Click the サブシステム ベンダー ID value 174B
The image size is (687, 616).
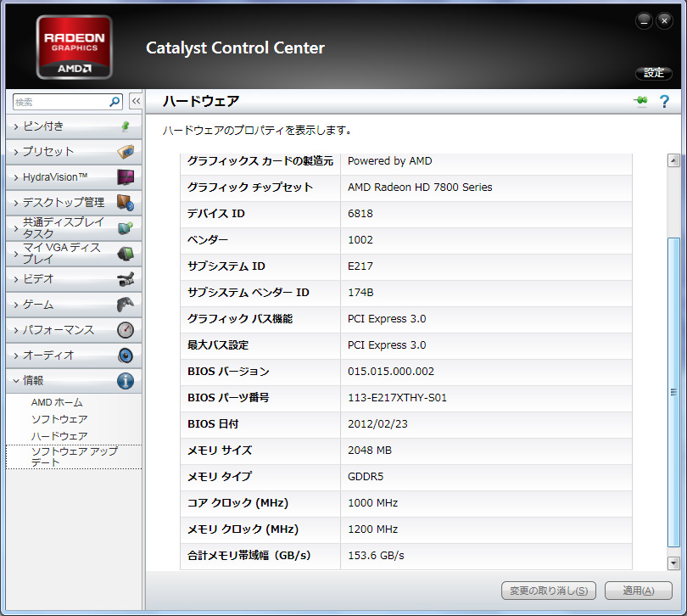pos(360,293)
